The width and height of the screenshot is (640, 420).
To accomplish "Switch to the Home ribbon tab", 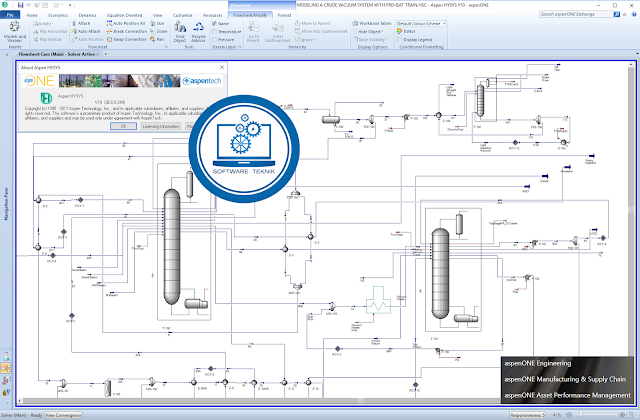I will [32, 15].
